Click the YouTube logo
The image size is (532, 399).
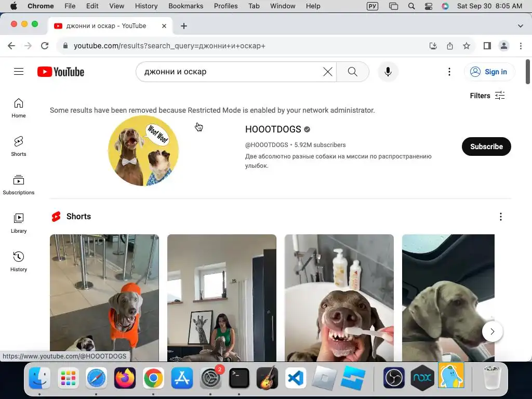pos(61,72)
